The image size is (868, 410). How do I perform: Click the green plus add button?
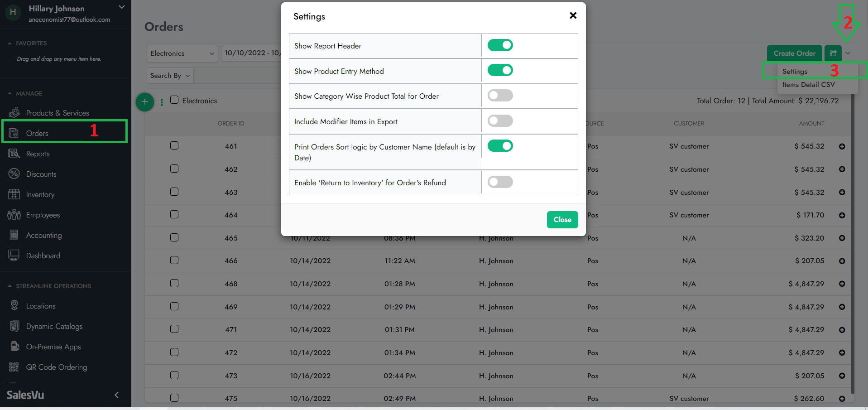[145, 101]
